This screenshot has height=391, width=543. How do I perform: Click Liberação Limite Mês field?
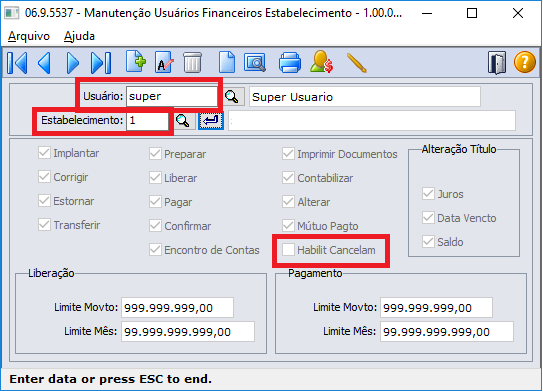click(x=188, y=332)
